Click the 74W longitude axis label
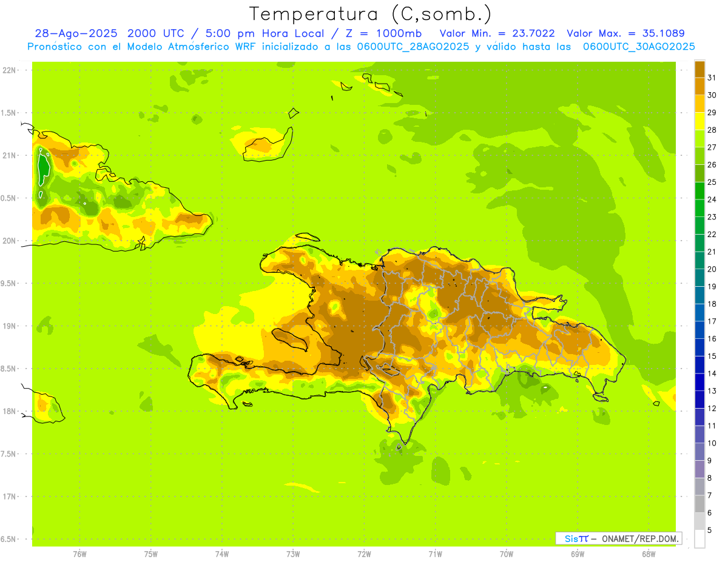 (222, 554)
